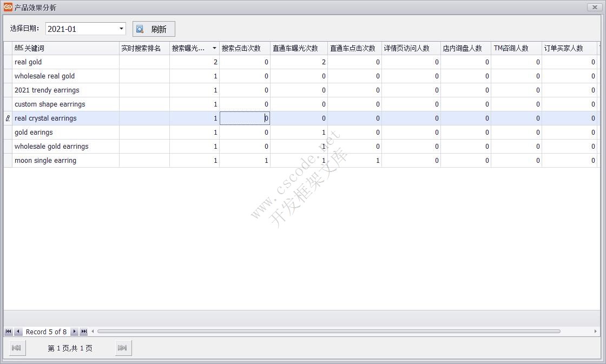Click TM咨询人数 value in '2021 trendy earrings' row
606x364 pixels.
516,90
